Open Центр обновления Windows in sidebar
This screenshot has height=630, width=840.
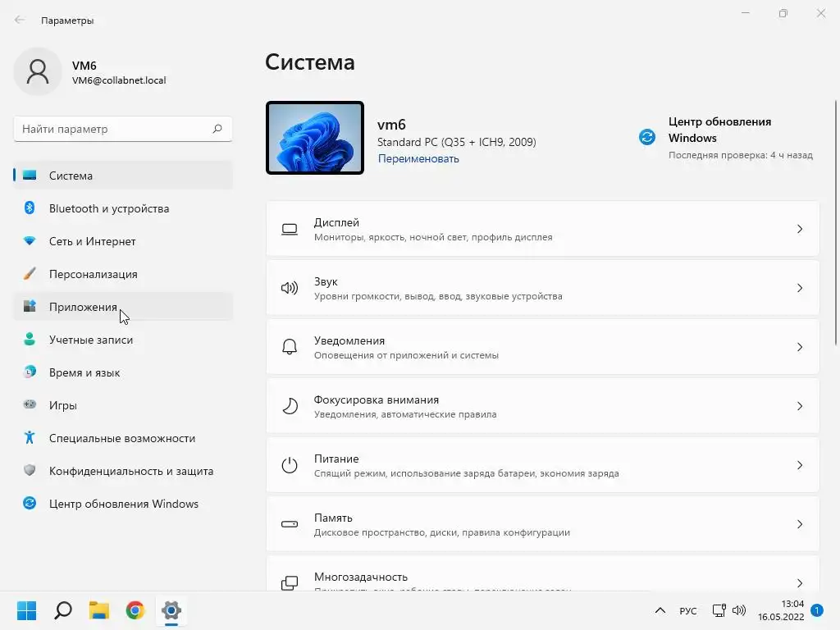[x=123, y=503]
